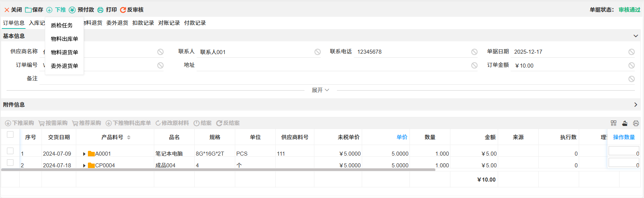Click the export icon above the table
The width and height of the screenshot is (644, 198).
625,123
